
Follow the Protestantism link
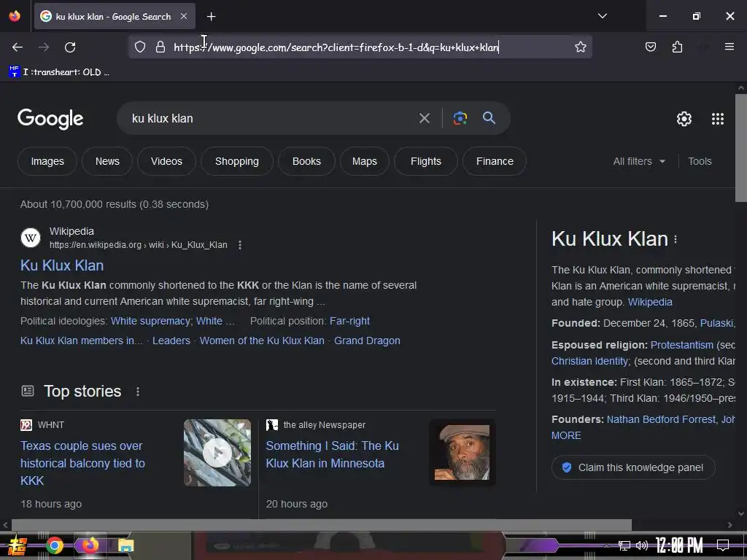pos(682,345)
